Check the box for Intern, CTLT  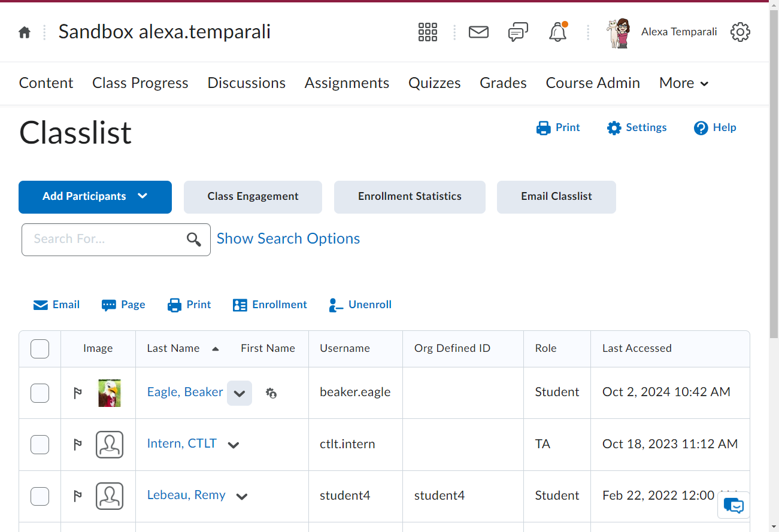point(40,445)
